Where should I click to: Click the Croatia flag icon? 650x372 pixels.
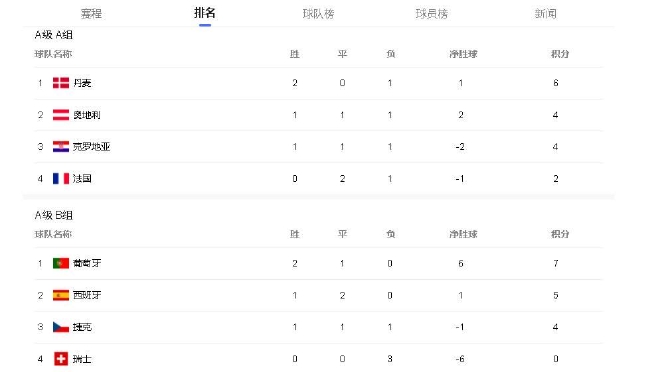point(61,146)
